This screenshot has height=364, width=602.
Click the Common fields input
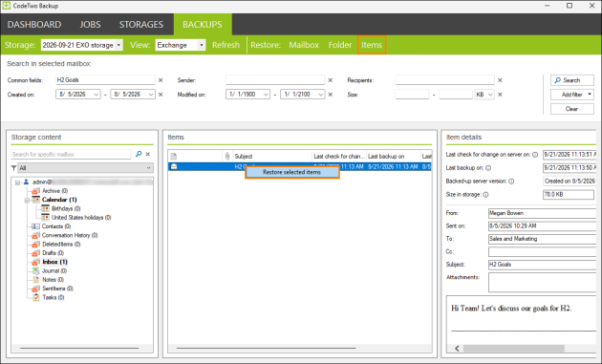105,80
